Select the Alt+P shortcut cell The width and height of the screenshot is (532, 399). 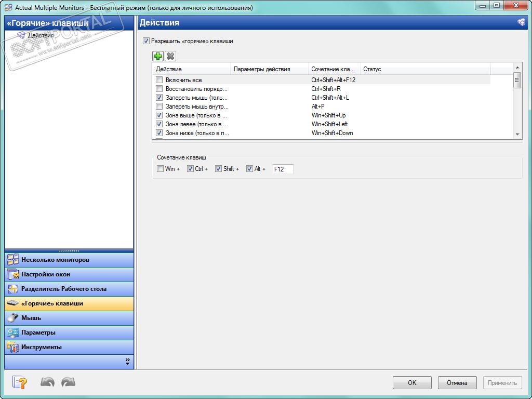318,107
